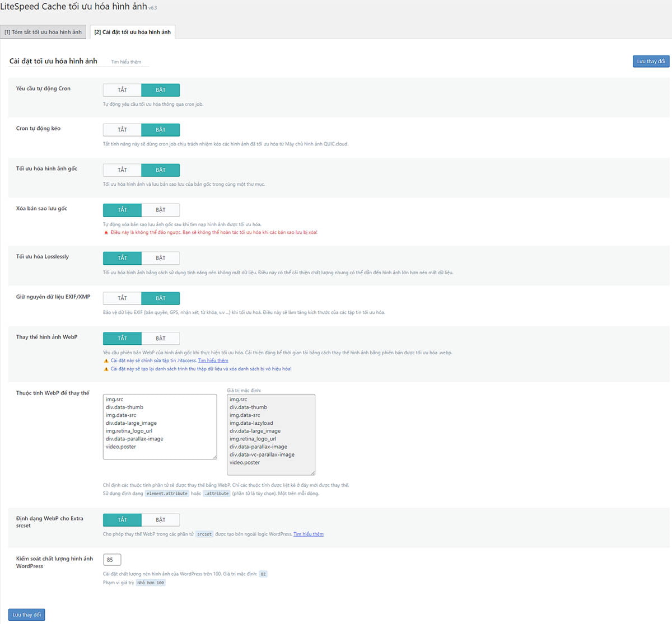This screenshot has width=672, height=624.
Task: Click the red irreversible warning text
Action: pyautogui.click(x=214, y=232)
